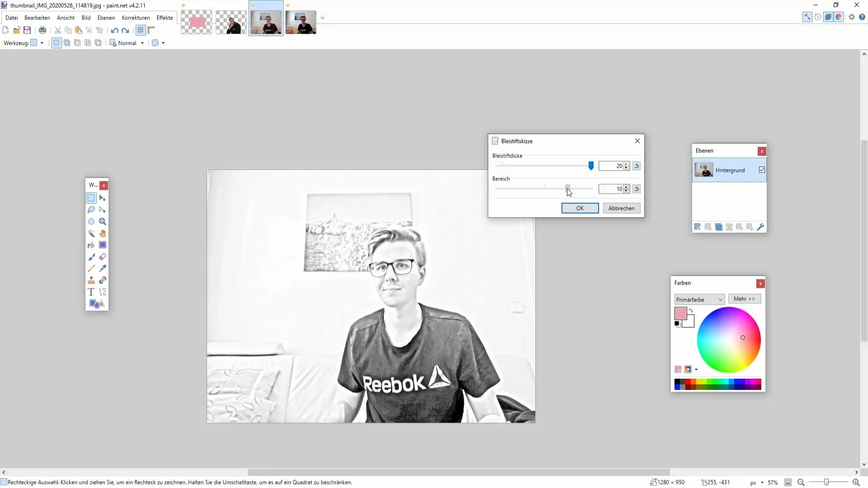
Task: Select the Ellipse Select tool
Action: (x=91, y=221)
